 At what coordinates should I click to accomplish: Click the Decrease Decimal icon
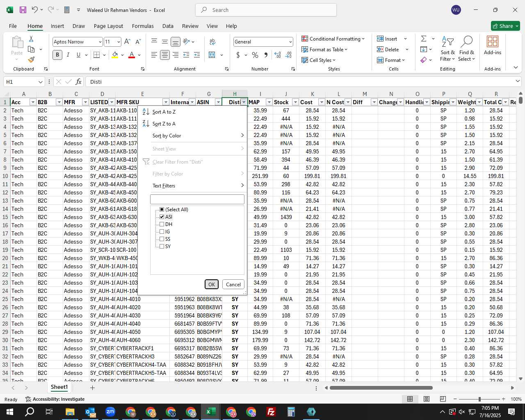288,55
